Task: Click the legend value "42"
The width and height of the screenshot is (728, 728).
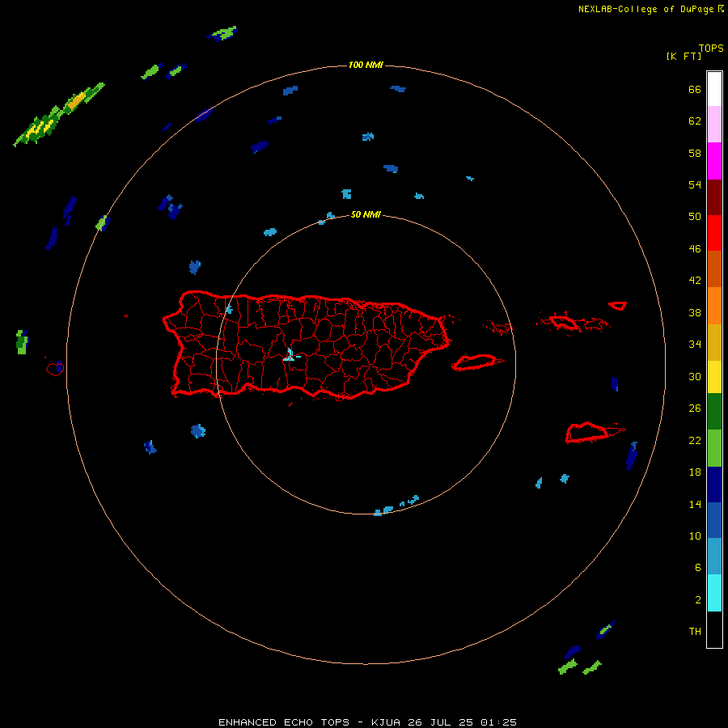Action: coord(695,281)
